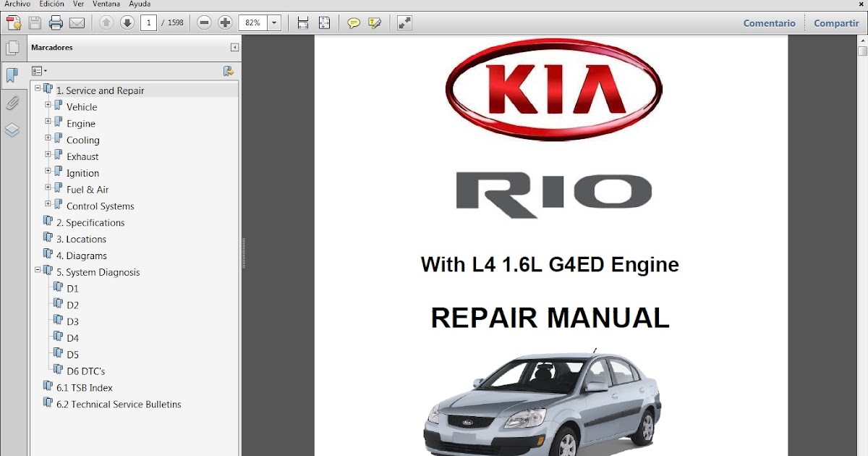This screenshot has width=868, height=456.
Task: Open the zoom percentage dropdown arrow
Action: (274, 23)
